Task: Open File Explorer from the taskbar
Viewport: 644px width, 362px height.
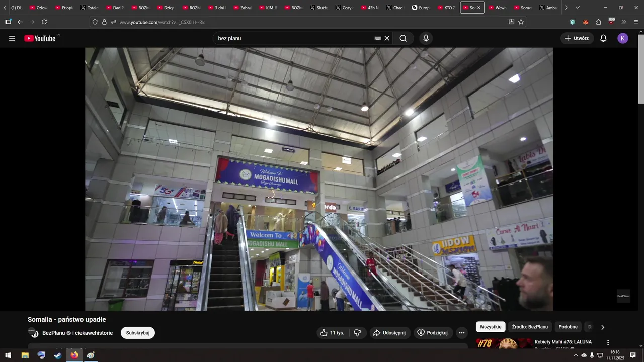Action: click(25, 355)
